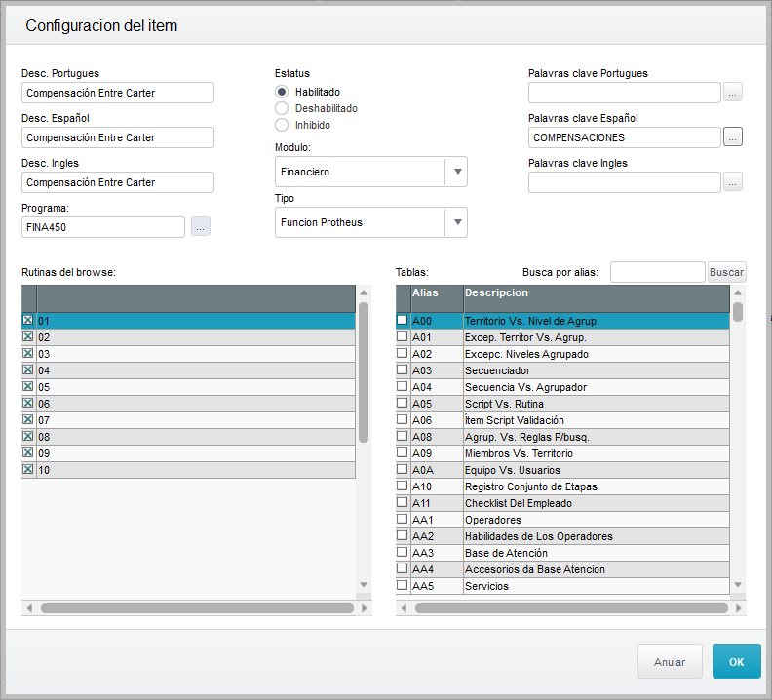Select routine row 03
Screen dimensions: 772x700
point(188,354)
